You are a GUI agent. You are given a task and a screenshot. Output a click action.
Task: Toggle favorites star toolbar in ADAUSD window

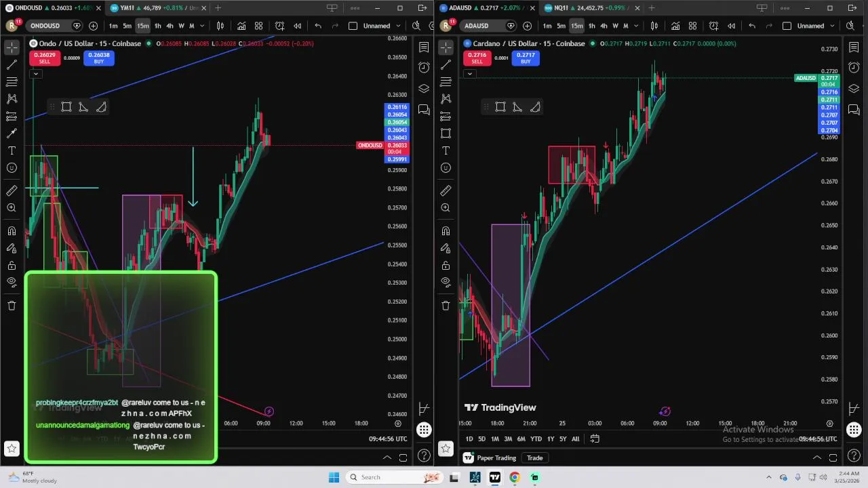pyautogui.click(x=446, y=448)
